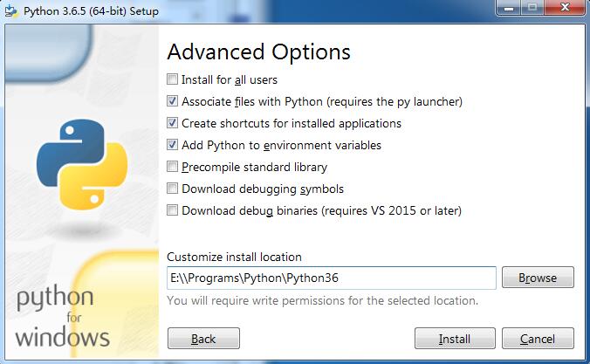The height and width of the screenshot is (364, 590).
Task: Minimize the setup window
Action: coord(509,8)
